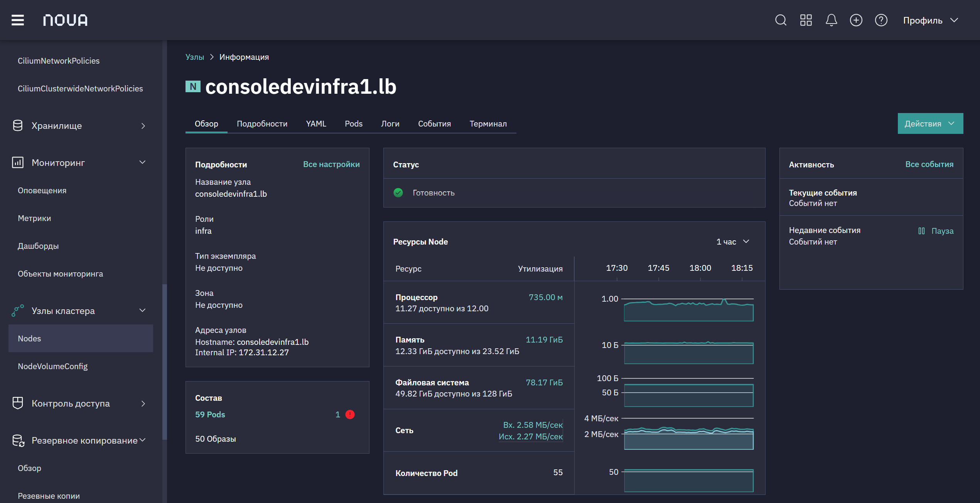The width and height of the screenshot is (980, 503).
Task: Open the Терминал tab
Action: [x=488, y=123]
